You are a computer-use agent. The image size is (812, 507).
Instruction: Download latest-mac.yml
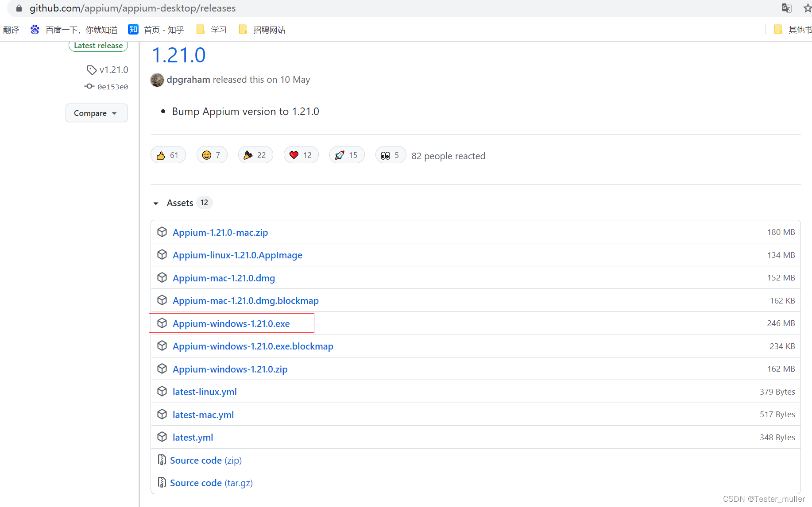[203, 415]
